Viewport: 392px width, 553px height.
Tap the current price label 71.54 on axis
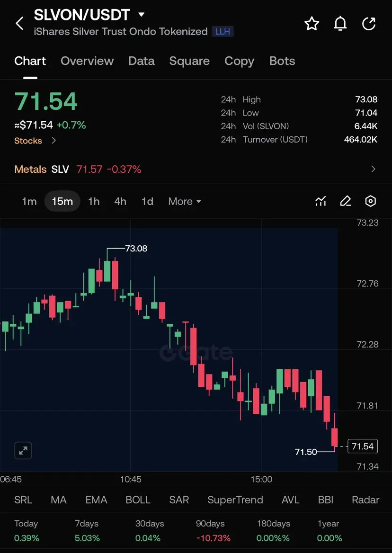363,446
